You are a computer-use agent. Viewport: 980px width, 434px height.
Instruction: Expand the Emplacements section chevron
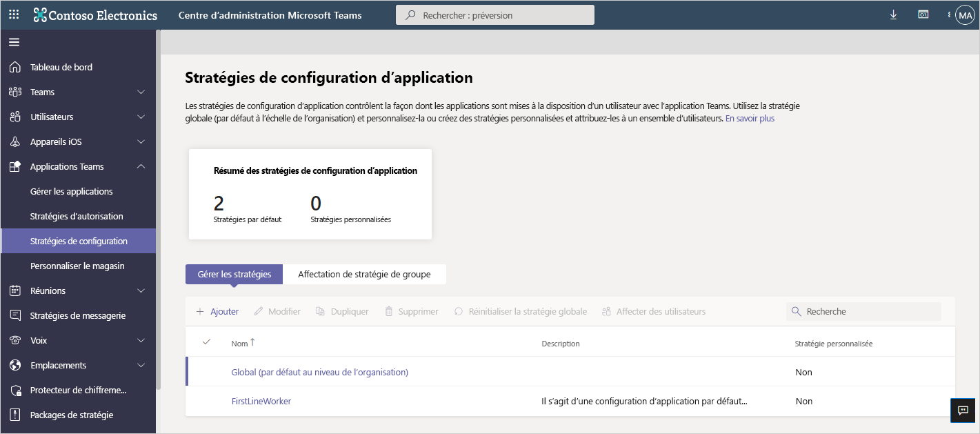pos(141,365)
